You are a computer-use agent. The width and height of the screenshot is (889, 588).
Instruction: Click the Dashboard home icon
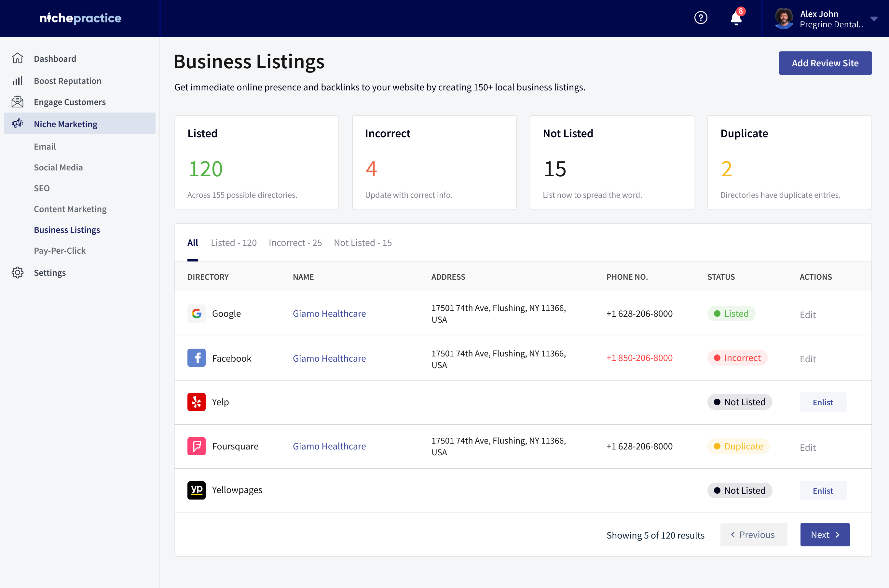pos(18,59)
